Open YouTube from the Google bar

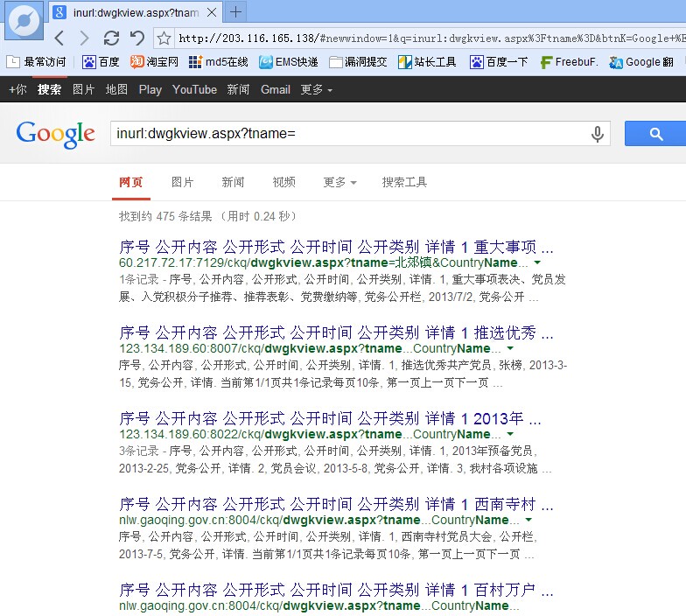tap(194, 89)
